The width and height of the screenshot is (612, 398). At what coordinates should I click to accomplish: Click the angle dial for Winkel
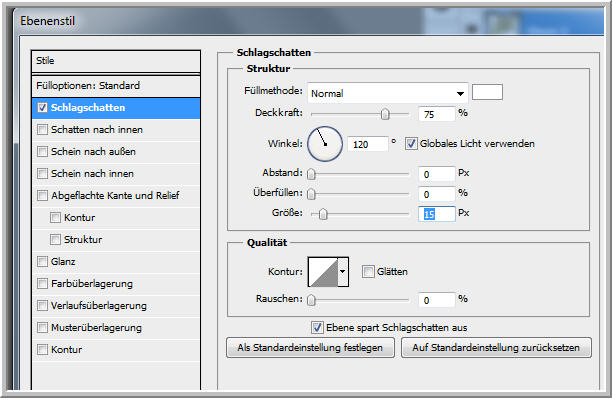[x=325, y=144]
